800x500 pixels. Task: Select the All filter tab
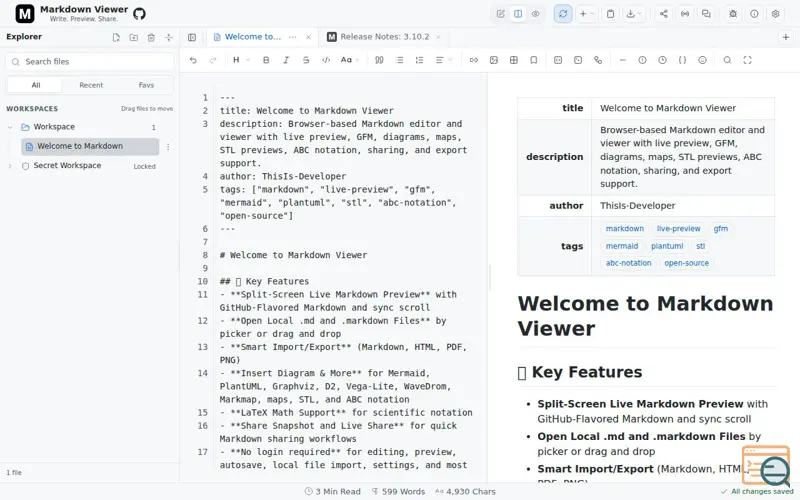(x=36, y=85)
